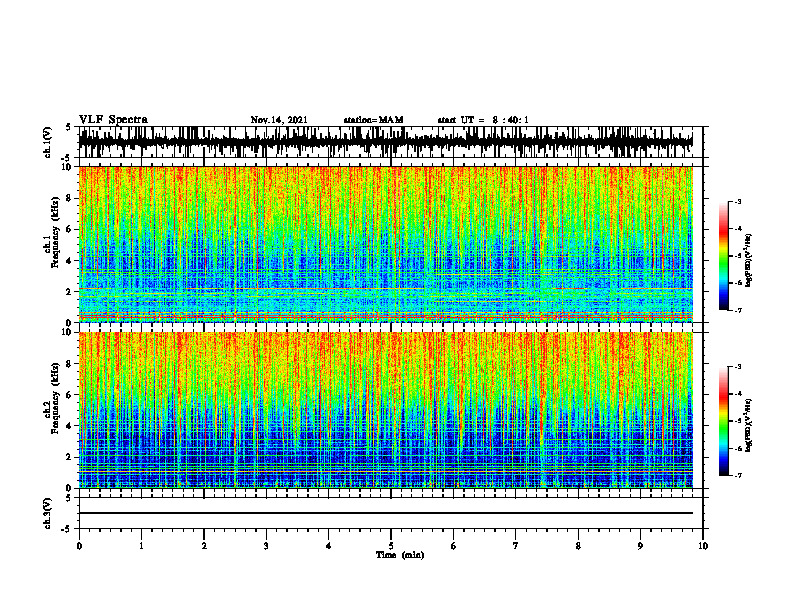
Task: Click inside the ch.1 spectrogram
Action: [386, 244]
